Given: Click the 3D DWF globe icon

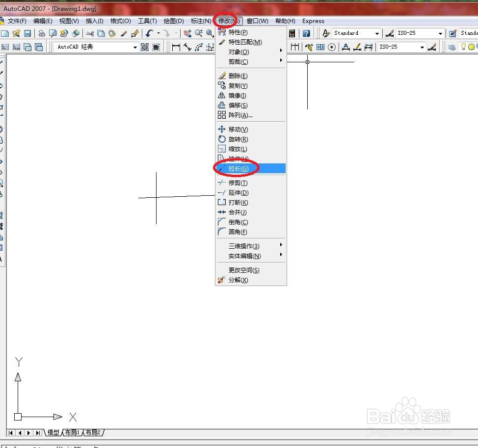Looking at the screenshot, I should (x=76, y=33).
